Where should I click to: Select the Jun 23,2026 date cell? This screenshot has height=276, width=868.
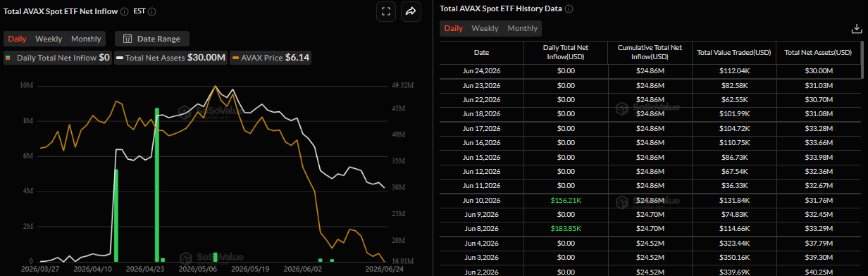coord(481,85)
